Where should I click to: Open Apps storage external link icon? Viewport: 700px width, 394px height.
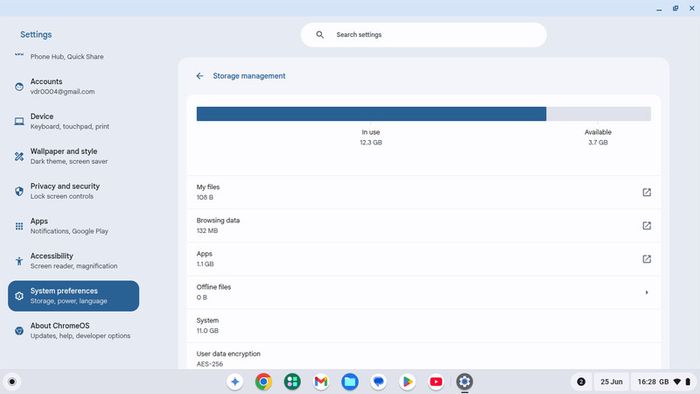646,259
